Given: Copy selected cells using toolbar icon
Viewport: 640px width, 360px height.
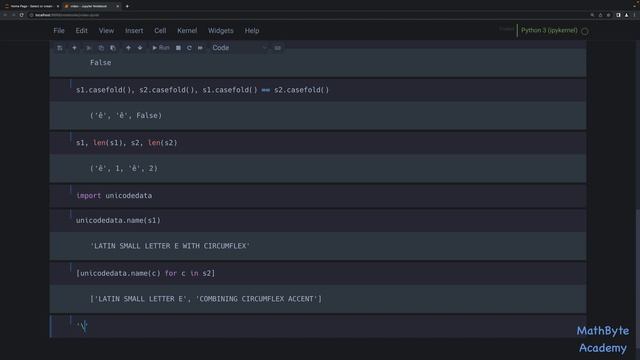Looking at the screenshot, I should tap(101, 48).
